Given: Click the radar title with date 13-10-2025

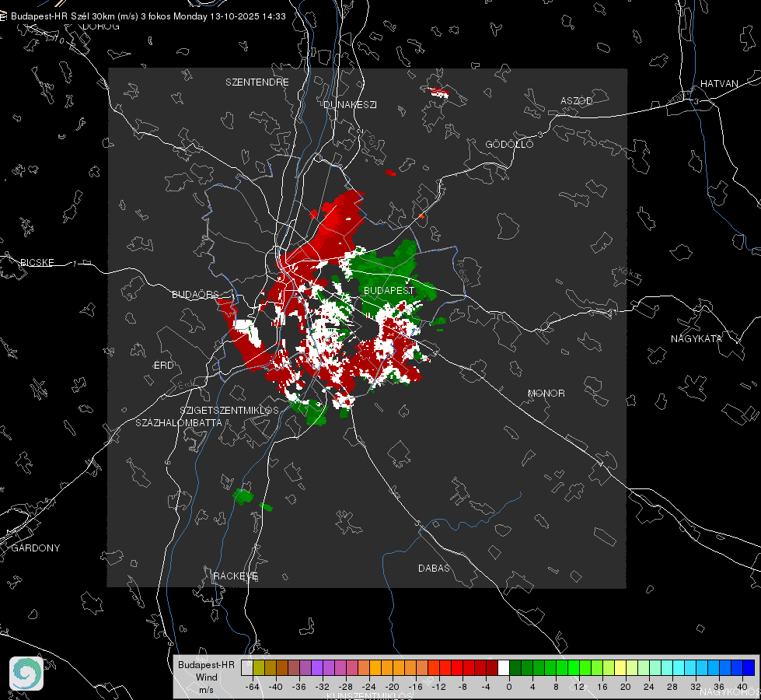Looking at the screenshot, I should [x=148, y=16].
